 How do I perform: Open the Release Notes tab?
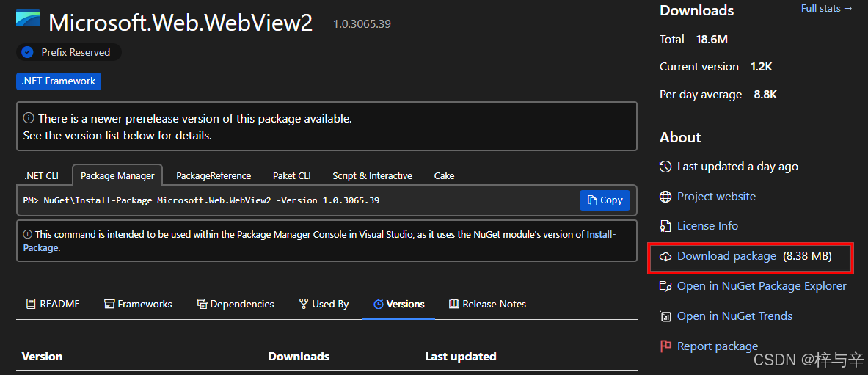point(488,304)
